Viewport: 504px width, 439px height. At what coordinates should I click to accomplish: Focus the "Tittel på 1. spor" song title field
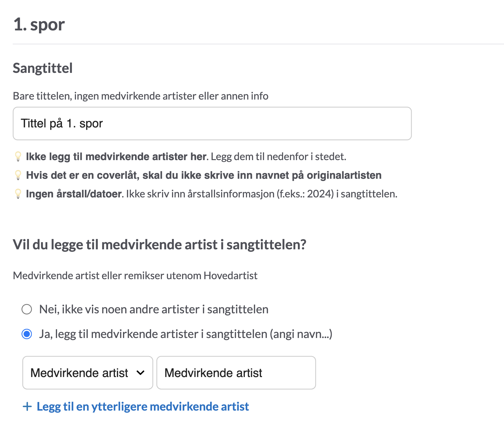[212, 123]
